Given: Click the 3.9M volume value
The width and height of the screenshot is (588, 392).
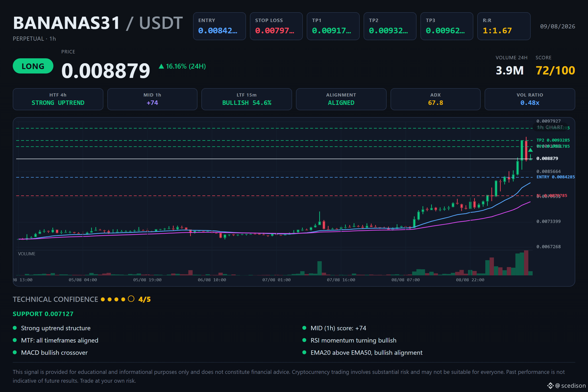Looking at the screenshot, I should pyautogui.click(x=510, y=71).
